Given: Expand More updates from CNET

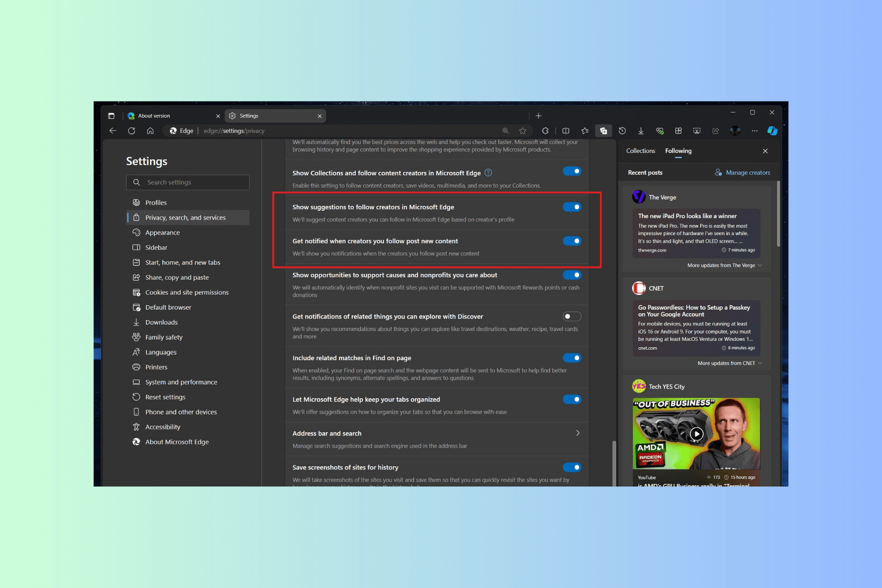Looking at the screenshot, I should tap(729, 363).
